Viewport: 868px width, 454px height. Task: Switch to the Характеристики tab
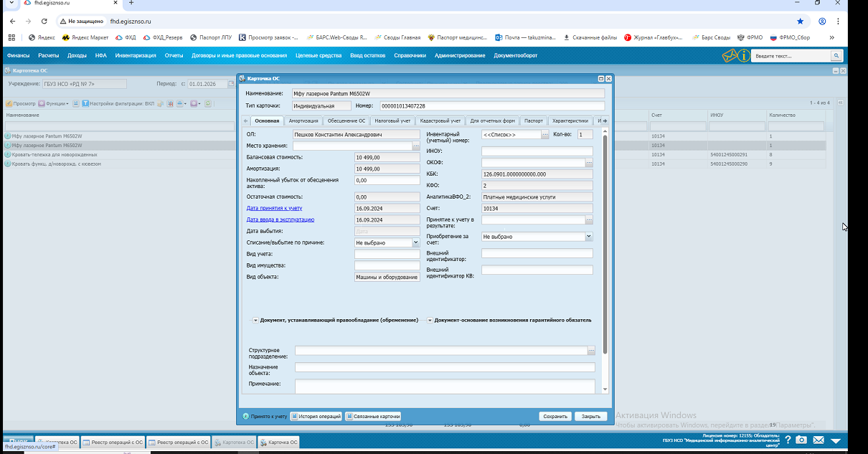click(570, 120)
